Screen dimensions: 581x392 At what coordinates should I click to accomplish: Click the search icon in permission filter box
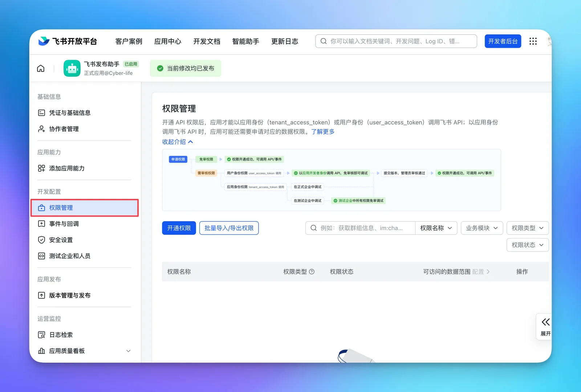click(314, 228)
